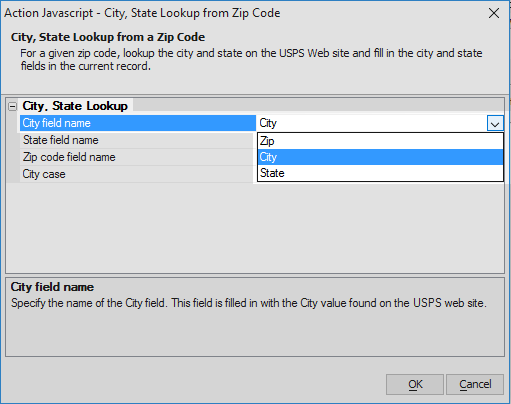Click the help text about USPS web site

249,303
